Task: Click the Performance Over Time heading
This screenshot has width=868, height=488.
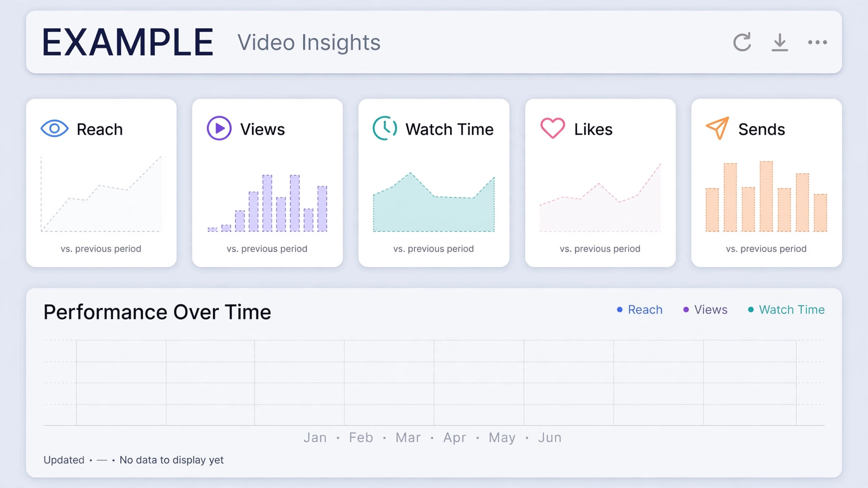Action: (x=157, y=312)
